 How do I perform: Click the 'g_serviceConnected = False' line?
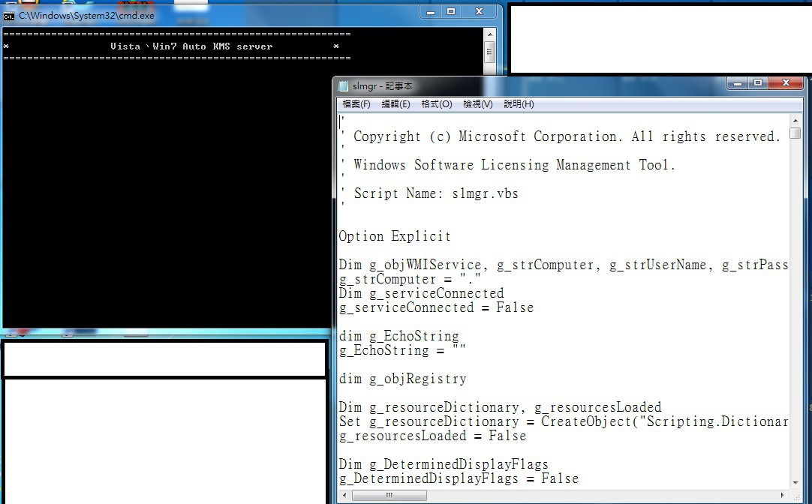pos(436,308)
